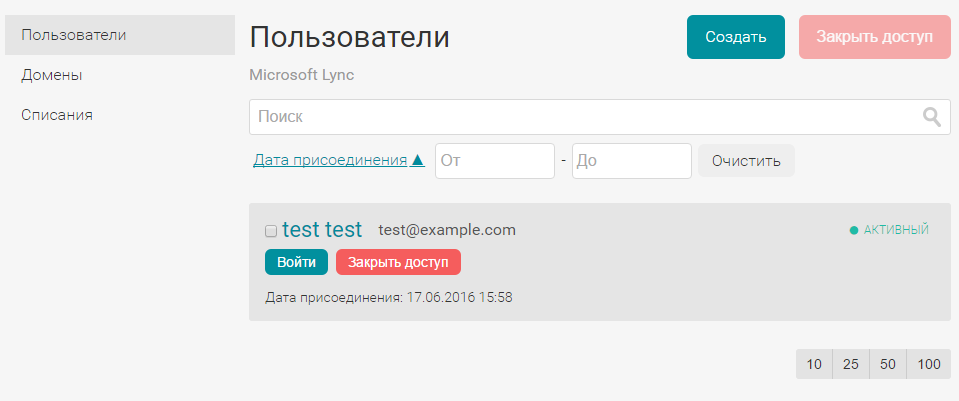This screenshot has height=401, width=959.
Task: Click the До date input
Action: 631,161
